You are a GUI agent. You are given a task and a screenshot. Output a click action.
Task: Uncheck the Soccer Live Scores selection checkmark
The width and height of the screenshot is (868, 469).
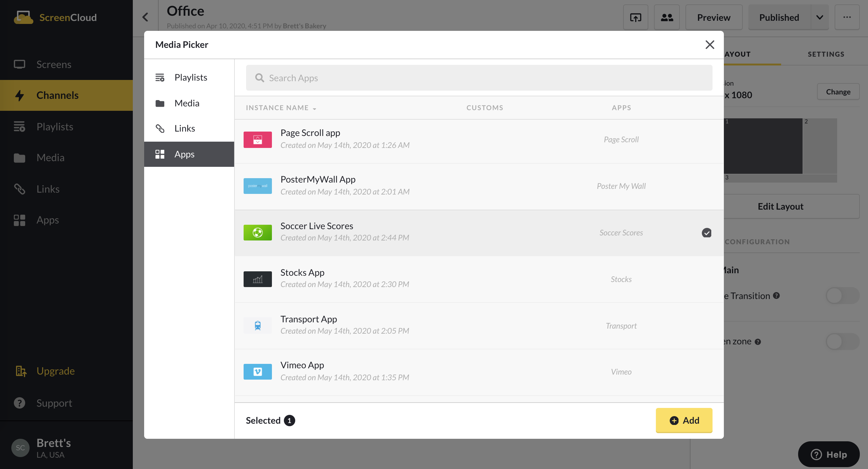(x=706, y=233)
